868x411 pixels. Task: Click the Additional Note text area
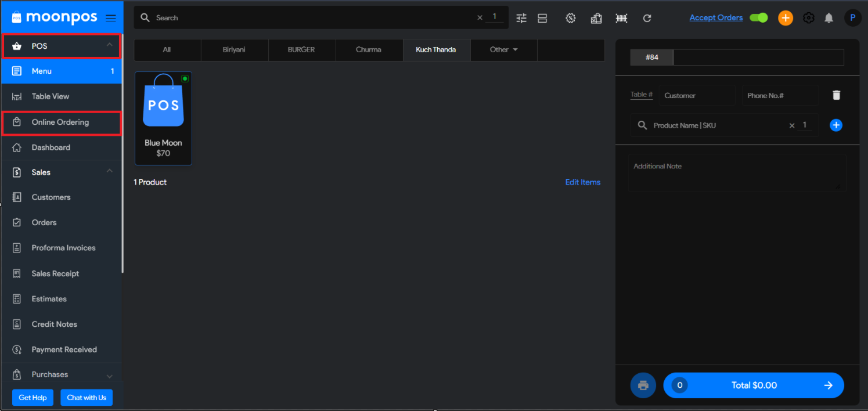736,173
